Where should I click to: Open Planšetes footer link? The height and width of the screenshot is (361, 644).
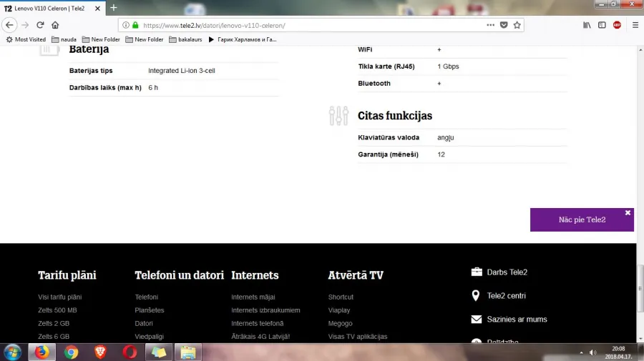pyautogui.click(x=150, y=310)
